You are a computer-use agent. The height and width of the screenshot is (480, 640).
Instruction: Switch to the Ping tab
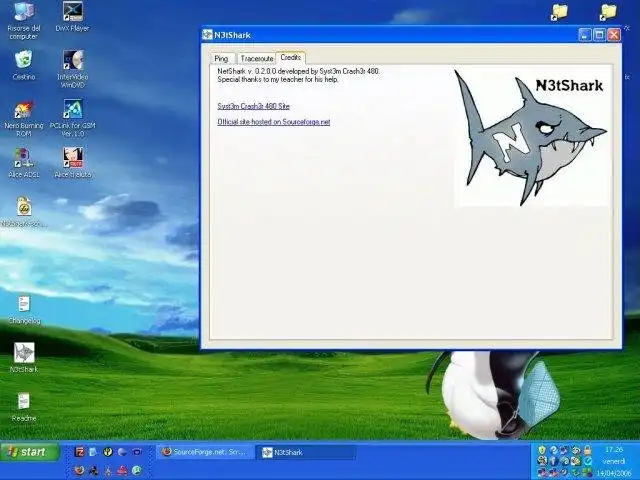[x=222, y=58]
